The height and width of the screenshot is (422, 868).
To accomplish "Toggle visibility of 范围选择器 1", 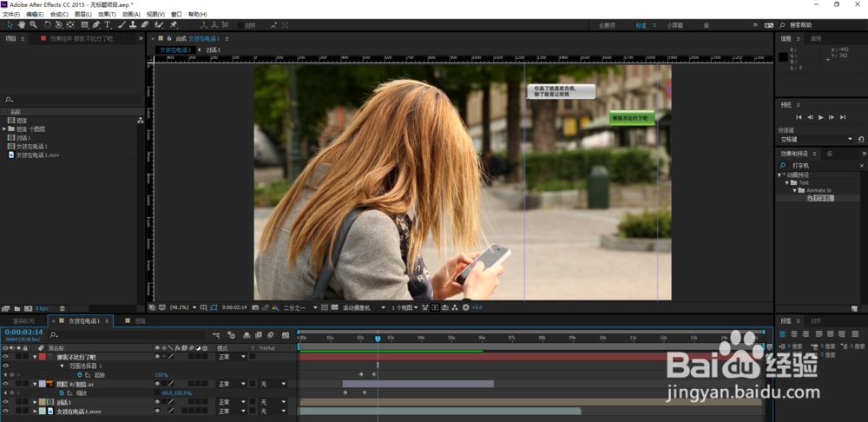I will click(5, 366).
